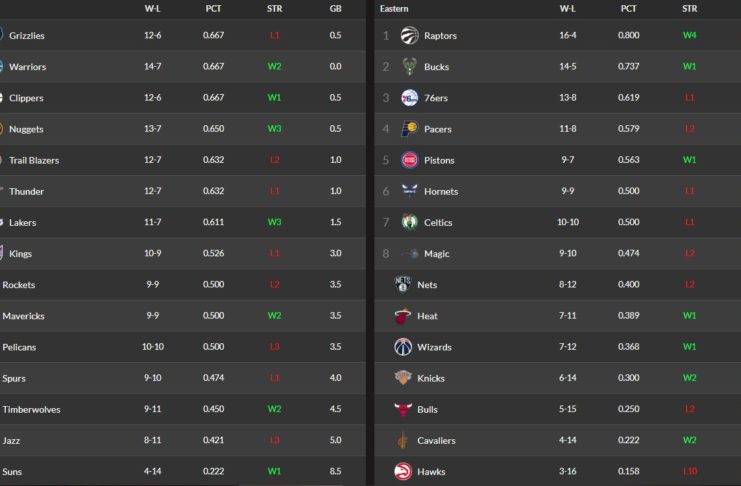Click the Knicks team logo
The width and height of the screenshot is (741, 486).
403,378
